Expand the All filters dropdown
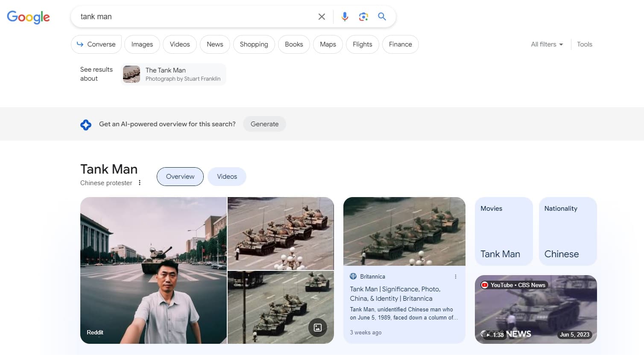This screenshot has width=644, height=363. click(x=546, y=44)
